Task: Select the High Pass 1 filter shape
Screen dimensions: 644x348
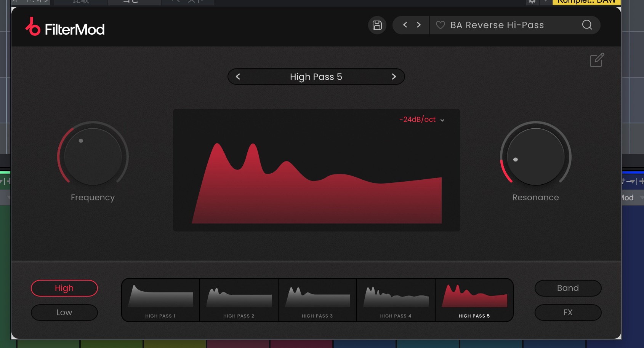Action: pyautogui.click(x=160, y=300)
